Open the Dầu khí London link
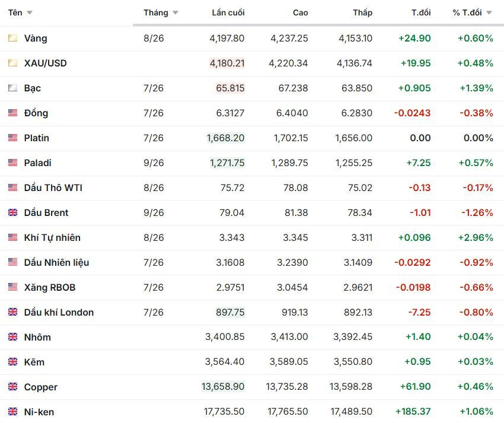This screenshot has width=504, height=423. (59, 312)
